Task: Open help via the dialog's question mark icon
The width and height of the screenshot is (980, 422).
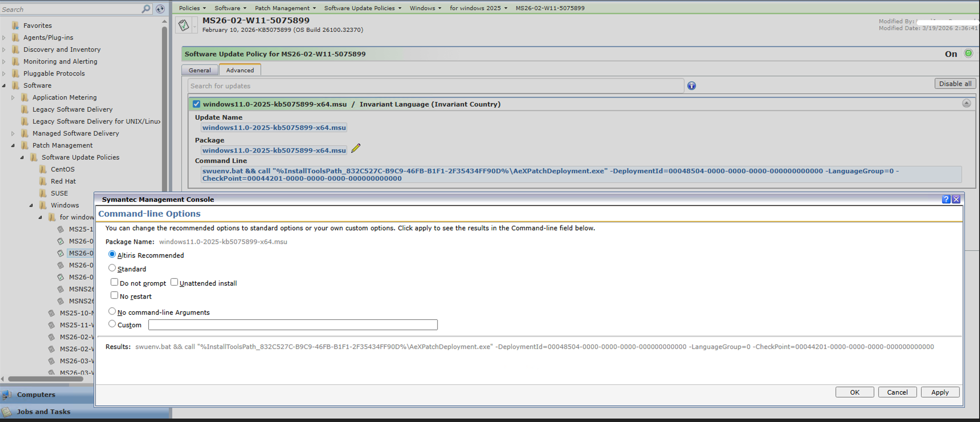Action: (x=946, y=199)
